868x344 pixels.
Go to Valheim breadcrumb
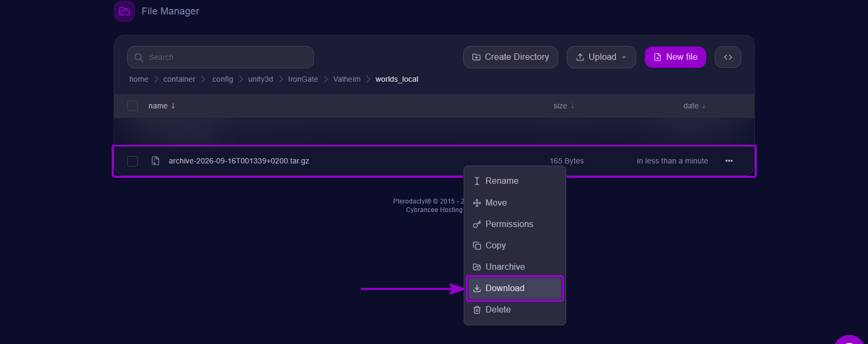click(347, 79)
